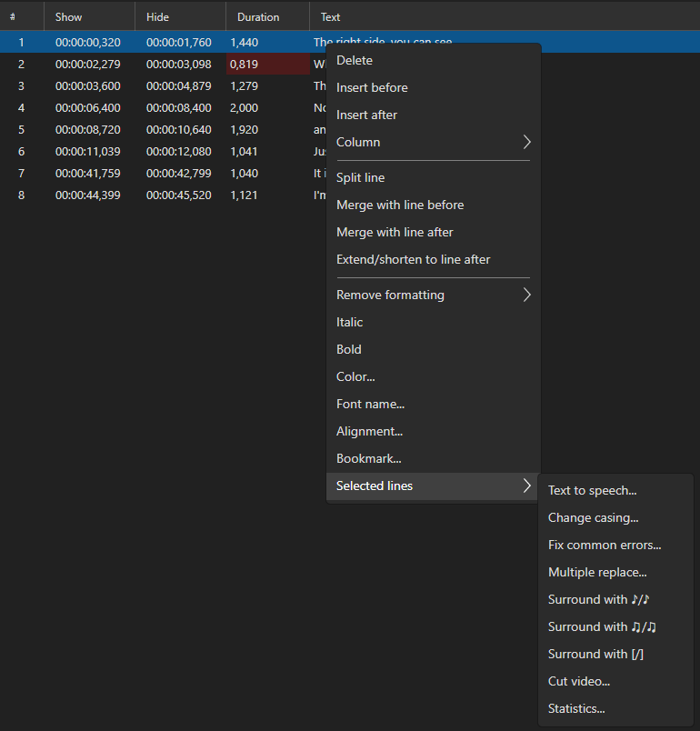Screen dimensions: 700x731
Task: Add a Bookmark... to the line
Action: (368, 459)
